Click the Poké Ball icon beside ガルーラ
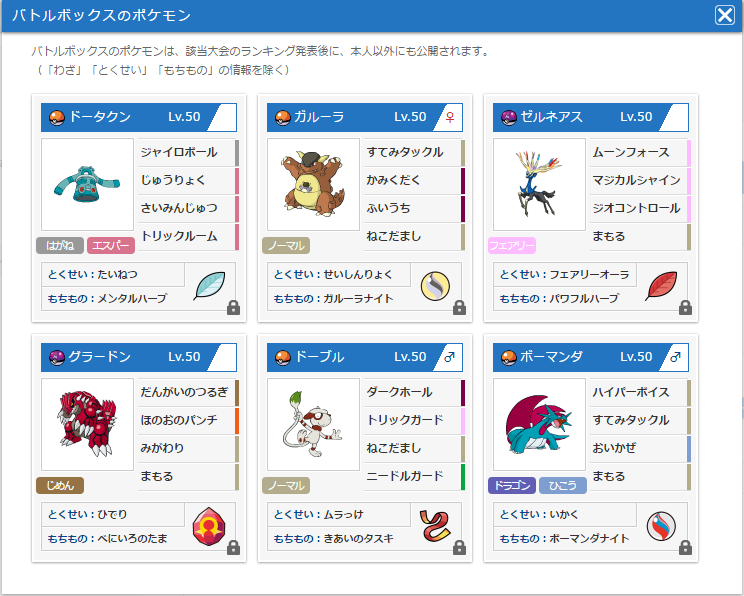Image resolution: width=744 pixels, height=596 pixels. [282, 117]
